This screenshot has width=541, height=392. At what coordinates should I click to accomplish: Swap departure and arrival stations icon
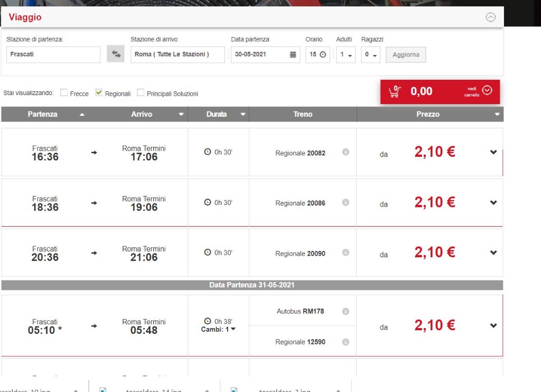pyautogui.click(x=116, y=54)
